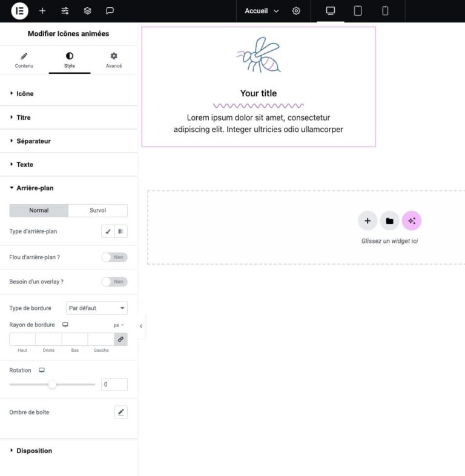Screen dimensions: 465x476
Task: Open the Accueil page dropdown
Action: point(262,11)
